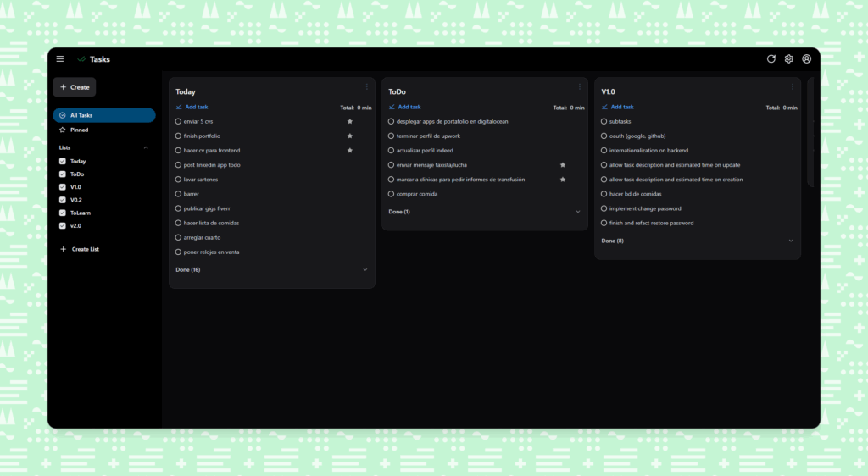Open the V1.0 list three-dot menu
Image resolution: width=868 pixels, height=476 pixels.
(793, 87)
